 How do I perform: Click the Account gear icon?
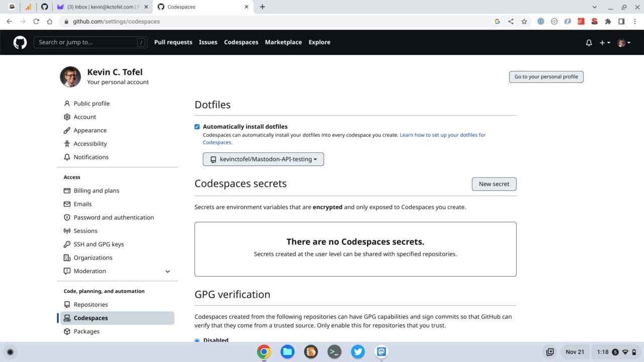pos(67,117)
